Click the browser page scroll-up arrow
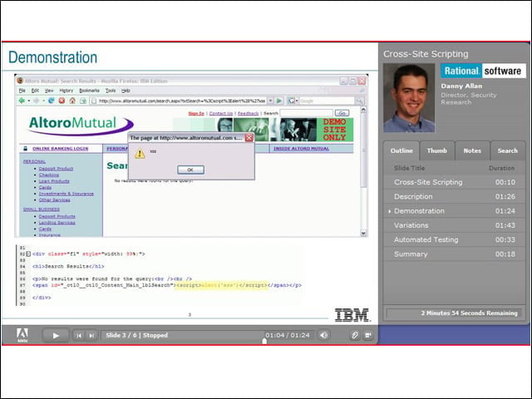 click(363, 110)
